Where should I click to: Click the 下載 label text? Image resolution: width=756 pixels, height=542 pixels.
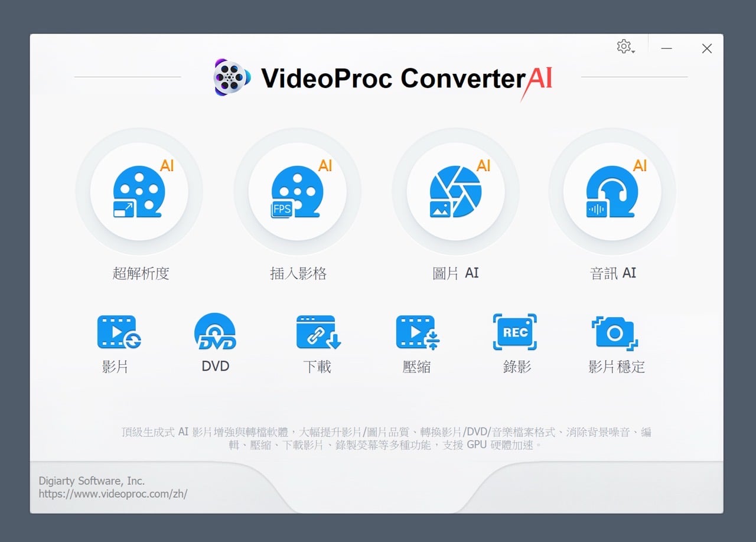click(x=317, y=367)
